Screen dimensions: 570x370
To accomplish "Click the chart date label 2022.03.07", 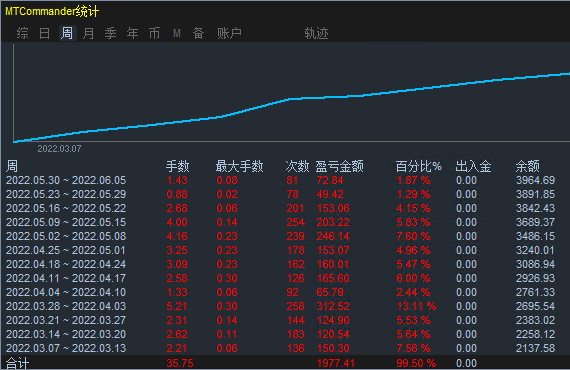I will click(59, 149).
